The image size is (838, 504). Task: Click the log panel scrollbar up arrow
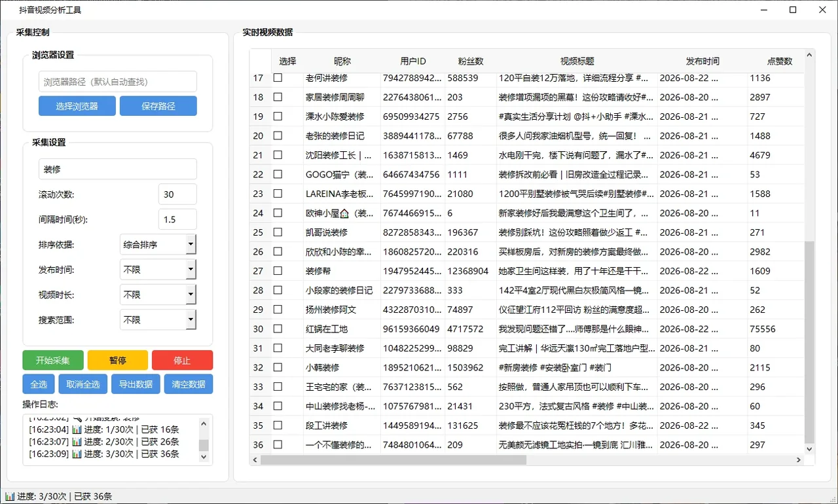pyautogui.click(x=204, y=423)
